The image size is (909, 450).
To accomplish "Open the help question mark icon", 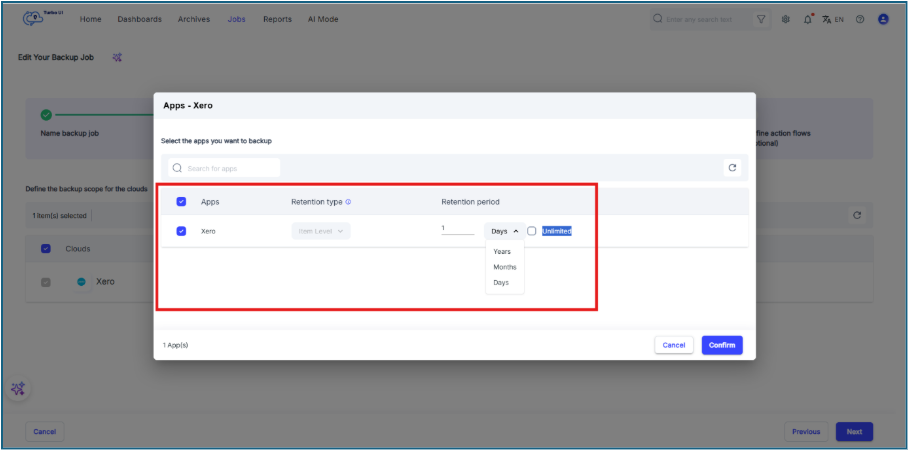I will coord(860,19).
